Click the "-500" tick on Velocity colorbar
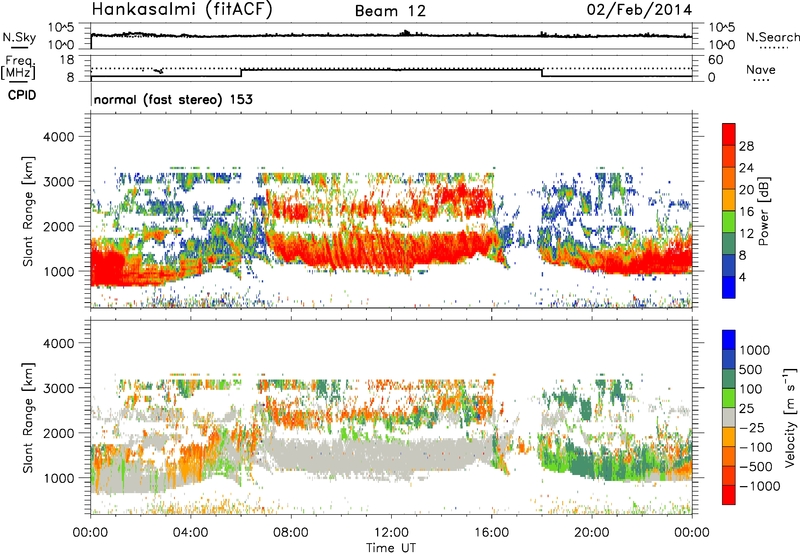Viewport: 800px width, 554px height. 755,466
